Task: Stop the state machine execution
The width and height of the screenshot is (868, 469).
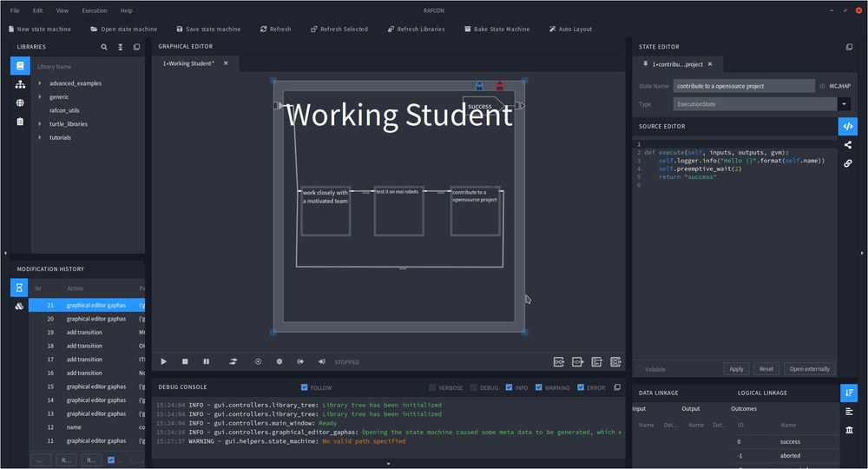Action: 185,361
